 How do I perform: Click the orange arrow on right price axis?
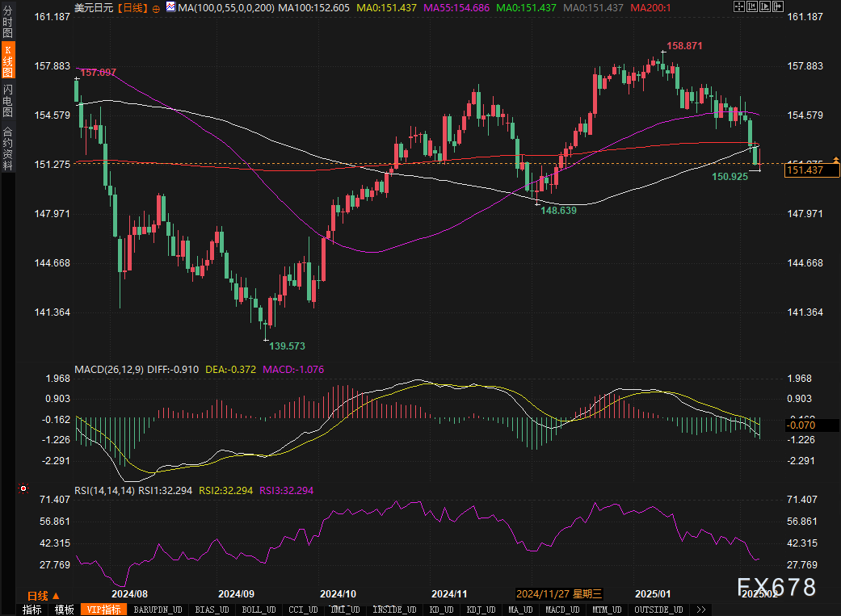click(836, 161)
